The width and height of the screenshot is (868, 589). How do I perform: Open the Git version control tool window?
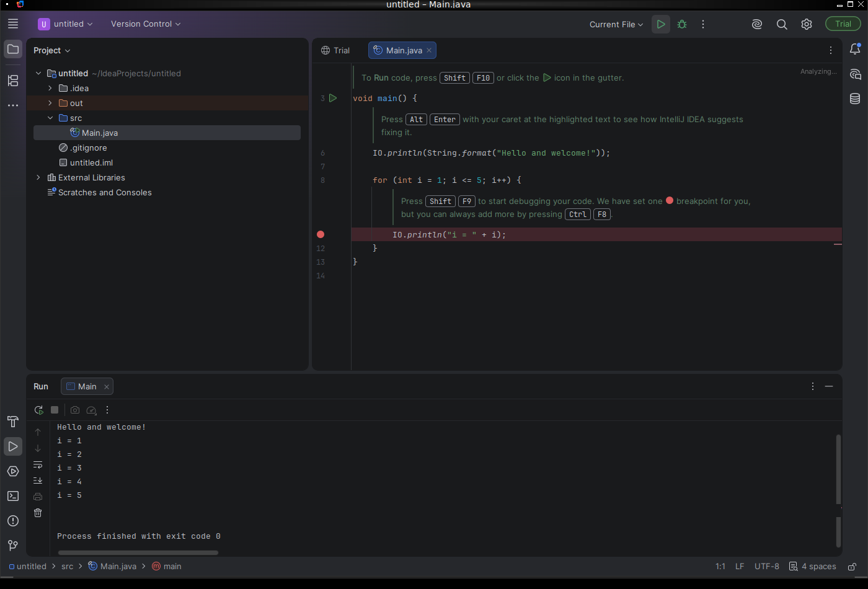13,546
